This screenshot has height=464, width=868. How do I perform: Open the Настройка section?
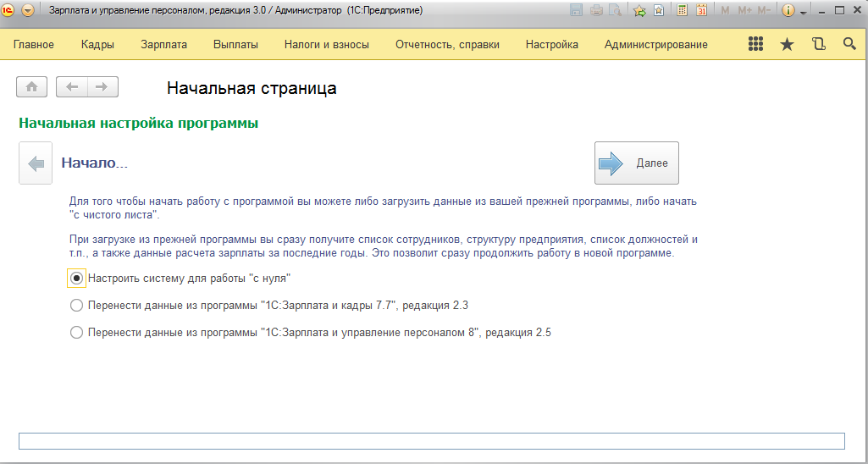pos(552,45)
